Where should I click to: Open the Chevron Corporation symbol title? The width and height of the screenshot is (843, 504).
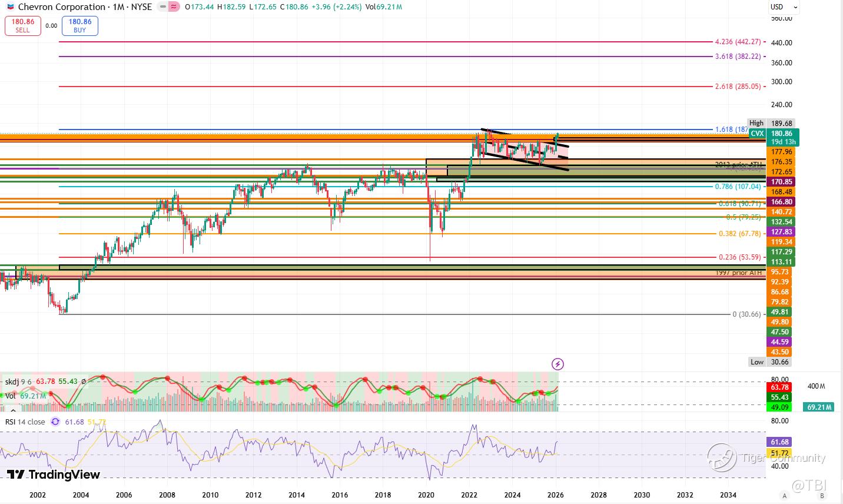62,7
